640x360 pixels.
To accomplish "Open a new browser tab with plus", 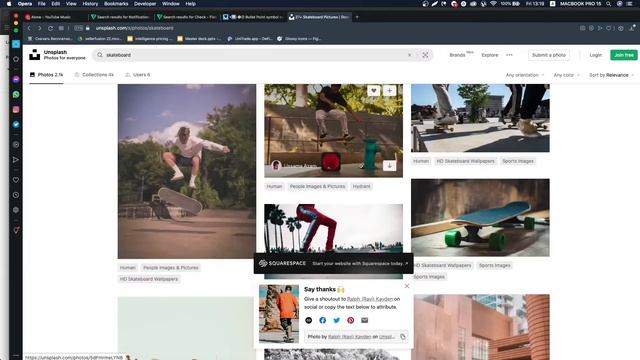I will pyautogui.click(x=357, y=17).
